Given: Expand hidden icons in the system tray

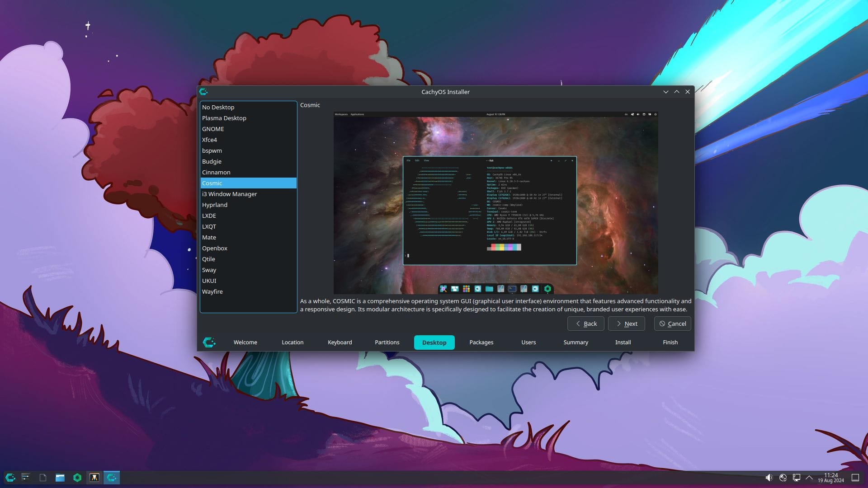Looking at the screenshot, I should click(810, 478).
